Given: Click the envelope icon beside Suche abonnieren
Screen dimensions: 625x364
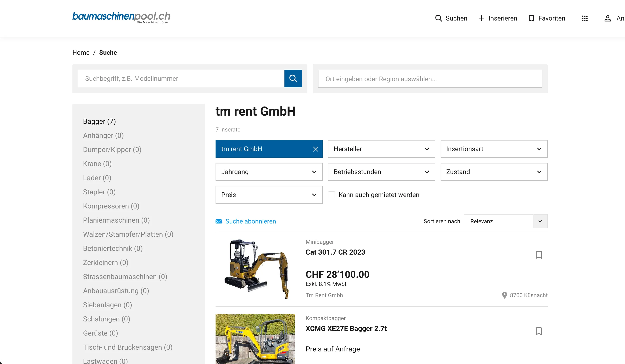Looking at the screenshot, I should point(219,221).
